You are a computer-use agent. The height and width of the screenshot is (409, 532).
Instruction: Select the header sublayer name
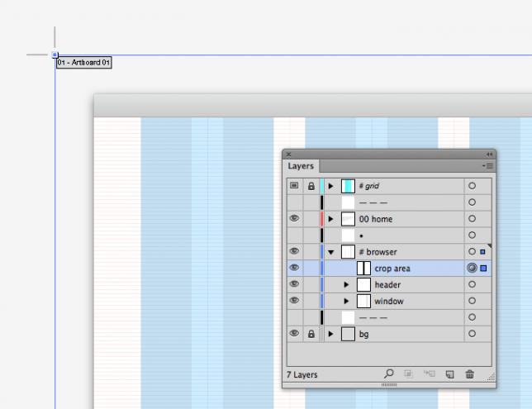[387, 285]
